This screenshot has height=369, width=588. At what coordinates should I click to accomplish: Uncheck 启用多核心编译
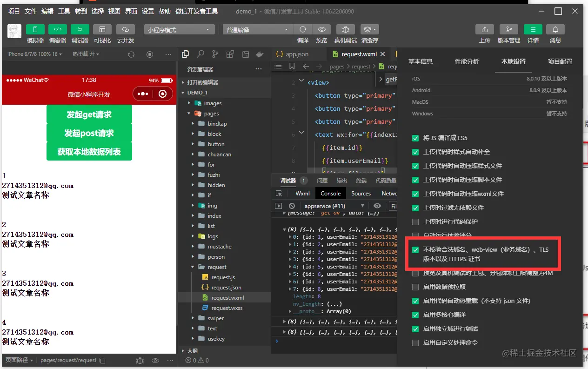[x=415, y=315]
